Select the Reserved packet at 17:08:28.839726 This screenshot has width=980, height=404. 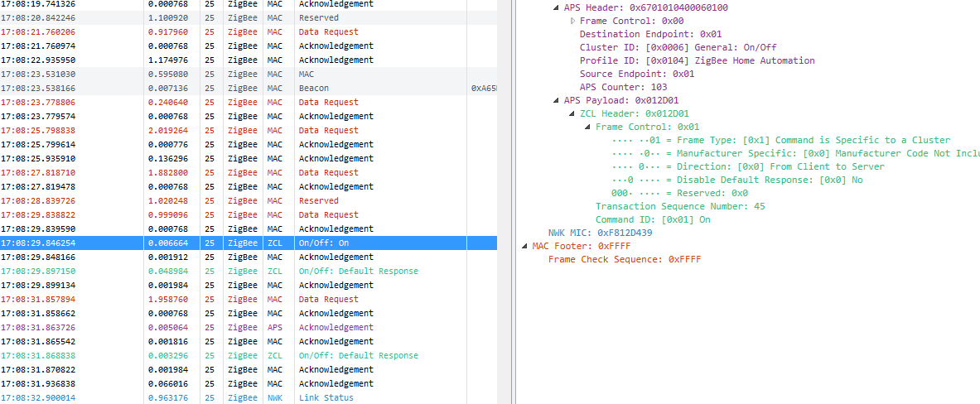pos(249,201)
